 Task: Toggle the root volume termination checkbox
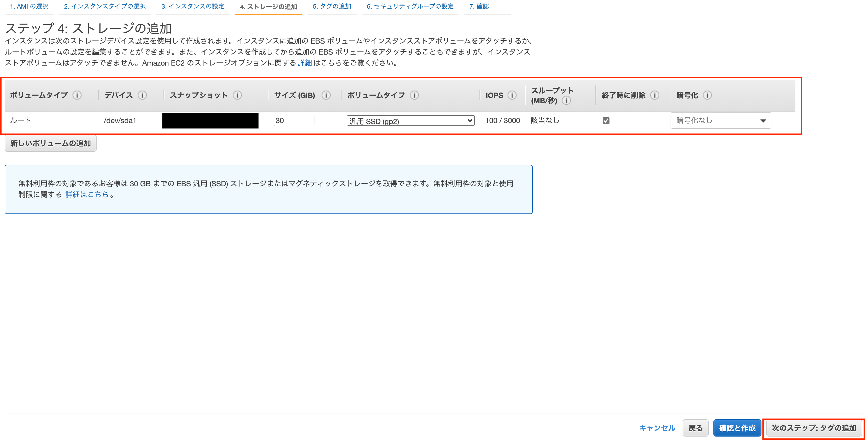coord(606,120)
